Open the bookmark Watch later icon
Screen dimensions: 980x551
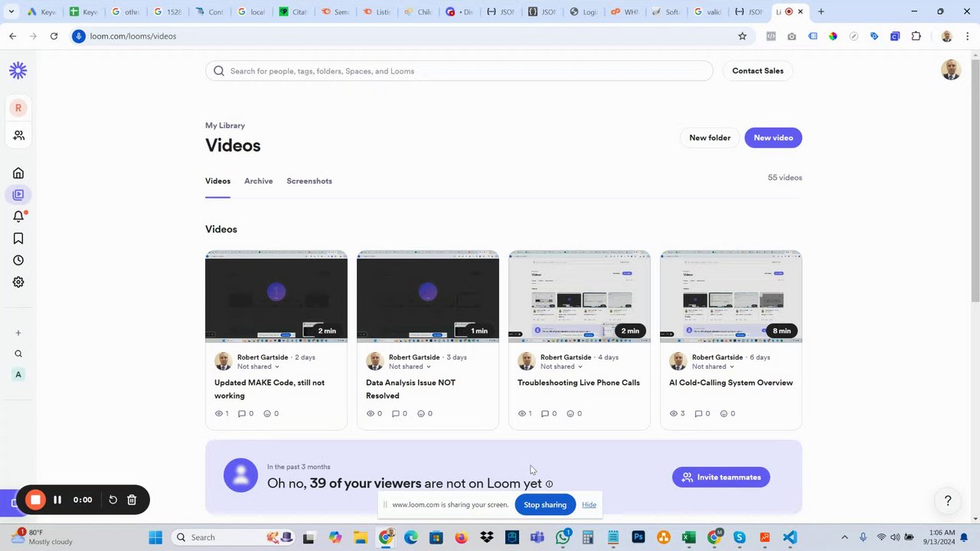[x=18, y=239]
